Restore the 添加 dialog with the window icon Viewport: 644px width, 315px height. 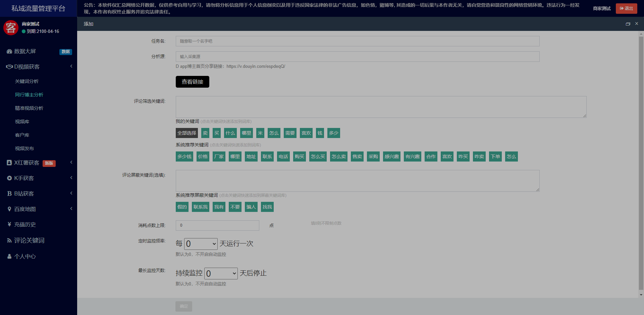pos(628,24)
